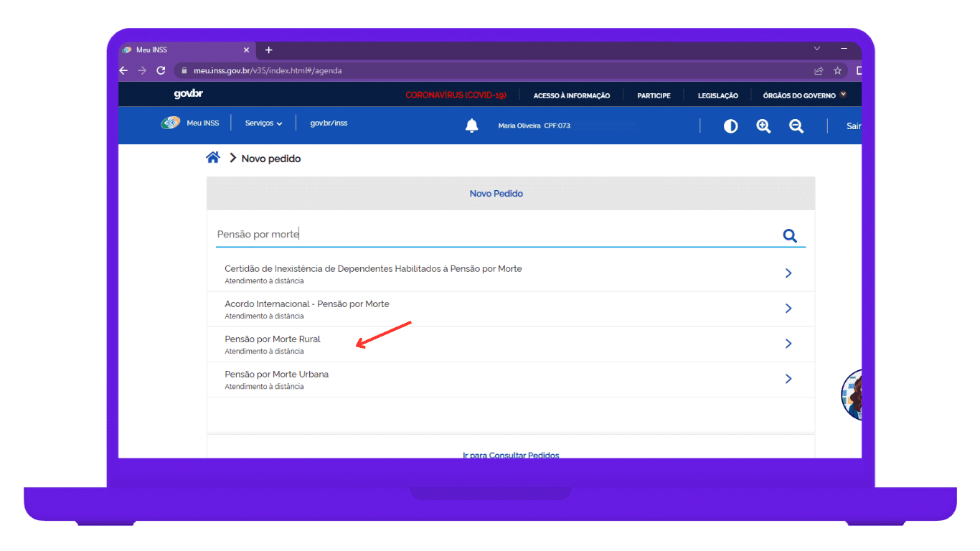980x551 pixels.
Task: Reload the page in browser
Action: (x=161, y=71)
